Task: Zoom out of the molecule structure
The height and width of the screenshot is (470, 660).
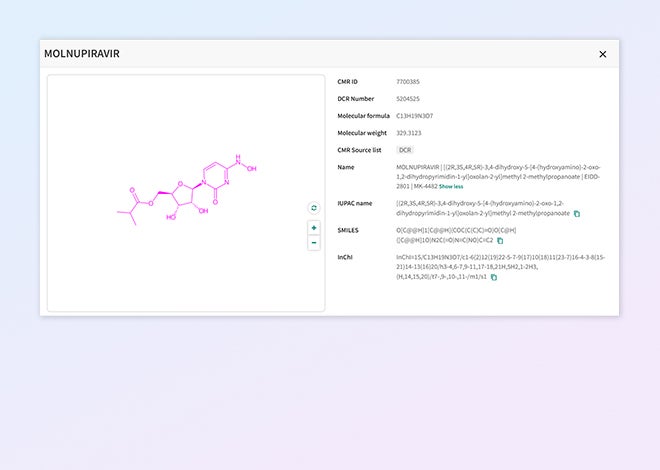Action: 314,242
